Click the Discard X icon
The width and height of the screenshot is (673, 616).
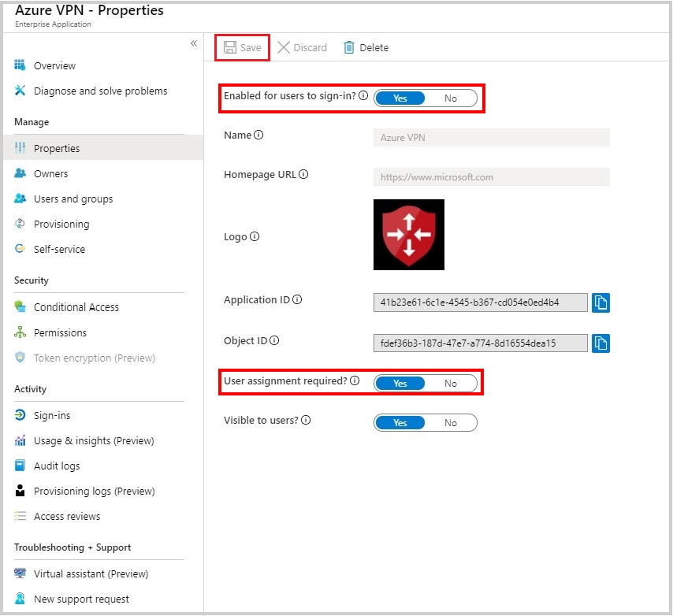283,47
